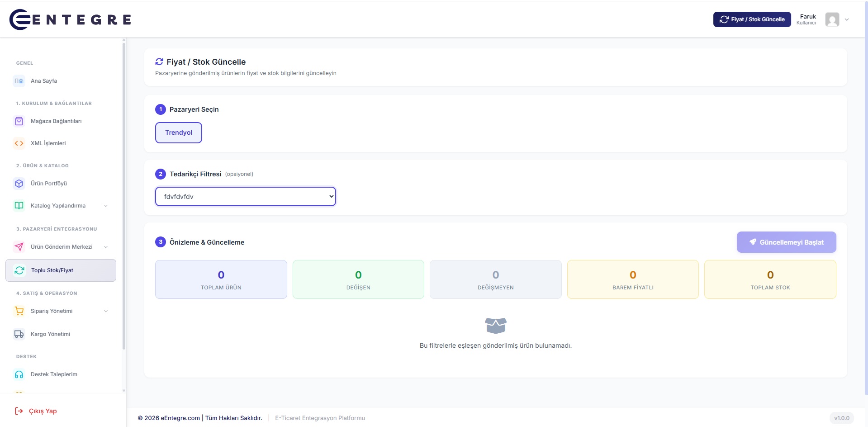The height and width of the screenshot is (430, 868).
Task: Click the Çıkış Yap logout icon
Action: [19, 411]
